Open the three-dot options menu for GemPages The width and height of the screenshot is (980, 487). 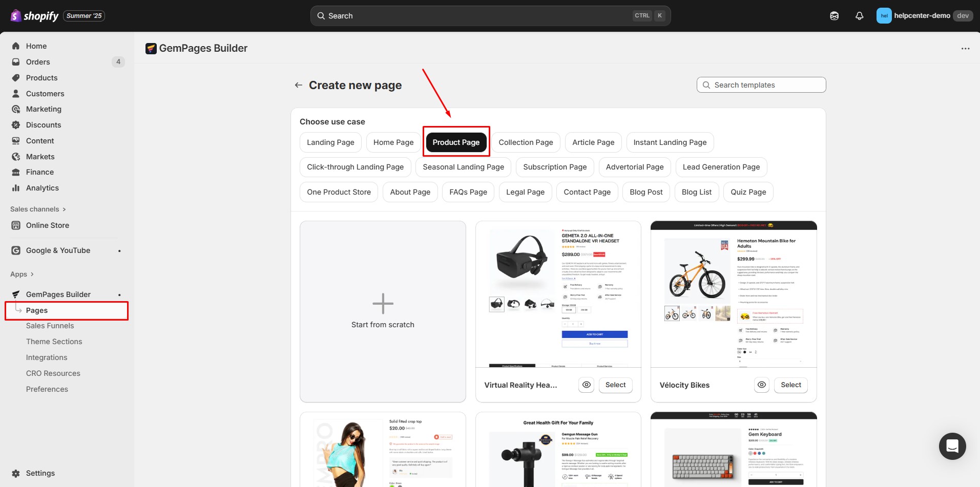click(x=965, y=48)
